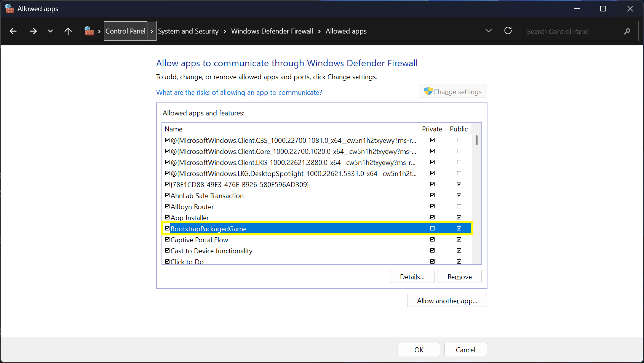The image size is (644, 363).
Task: Confirm with the OK button
Action: [x=419, y=350]
